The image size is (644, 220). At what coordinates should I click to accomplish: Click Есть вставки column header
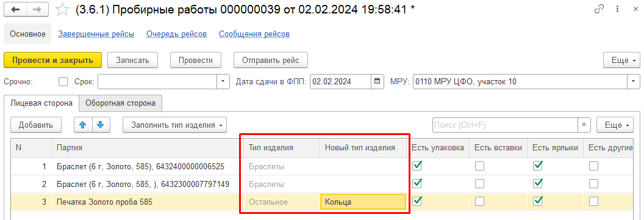click(498, 148)
